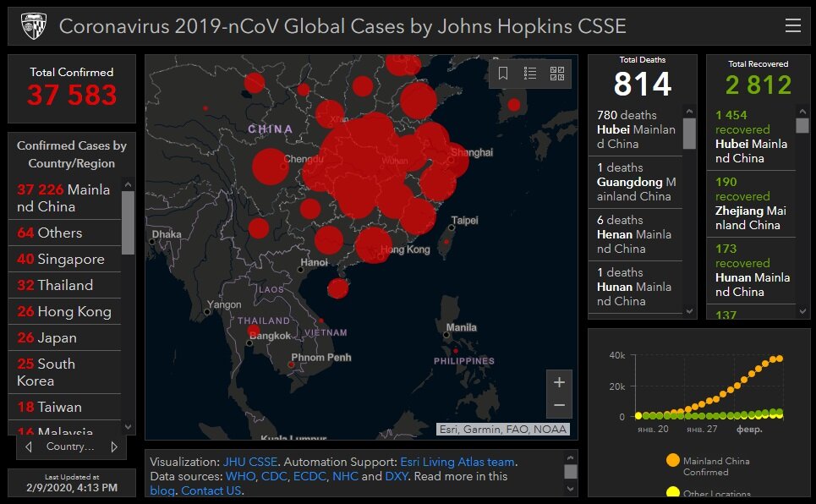This screenshot has height=504, width=816.
Task: Show the map legend list icon
Action: (530, 74)
